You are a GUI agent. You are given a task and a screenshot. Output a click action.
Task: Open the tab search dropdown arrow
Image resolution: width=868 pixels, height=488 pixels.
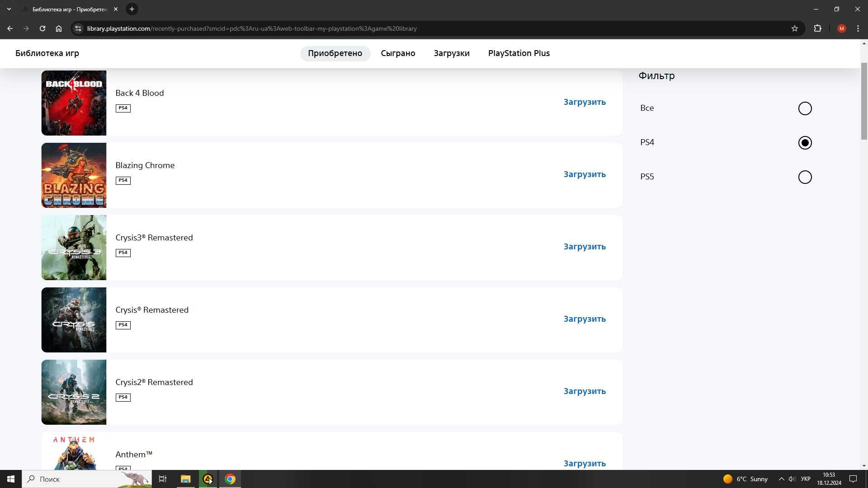click(x=9, y=9)
